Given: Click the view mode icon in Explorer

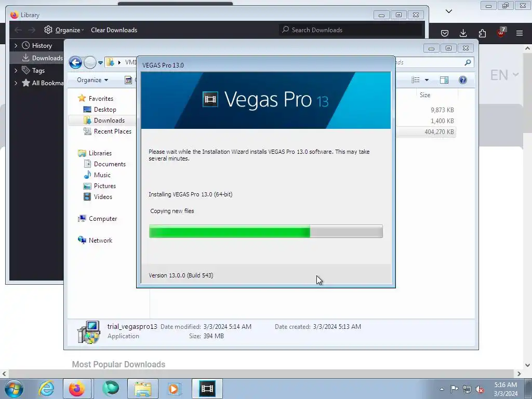Looking at the screenshot, I should tap(416, 80).
